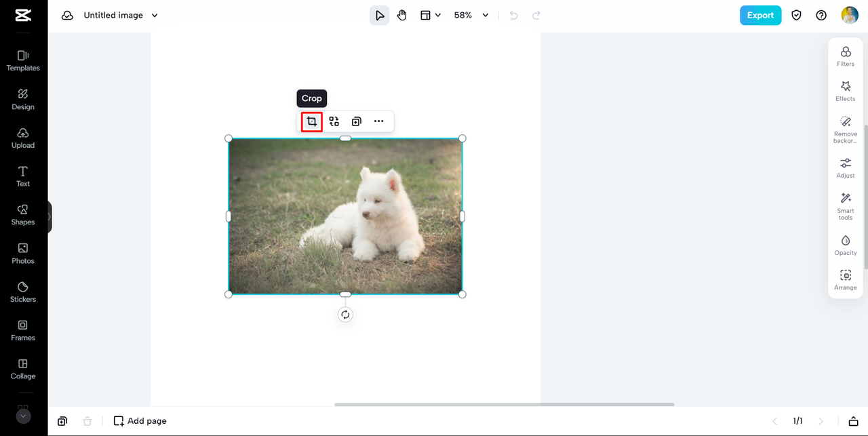Screen dimensions: 868x436
Task: Open the Templates panel
Action: point(23,60)
